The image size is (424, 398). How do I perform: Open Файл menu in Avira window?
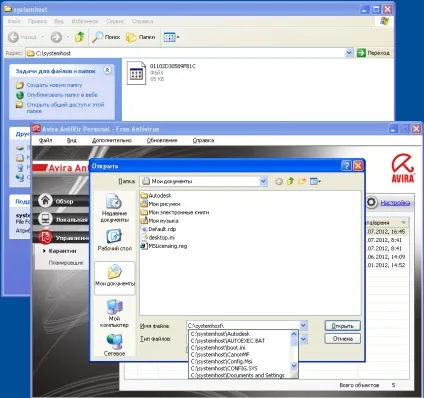click(x=45, y=140)
